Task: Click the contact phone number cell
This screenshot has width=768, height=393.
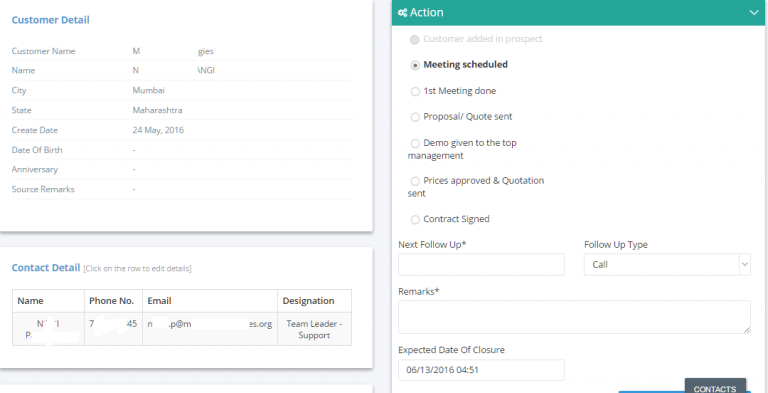Action: [113, 329]
